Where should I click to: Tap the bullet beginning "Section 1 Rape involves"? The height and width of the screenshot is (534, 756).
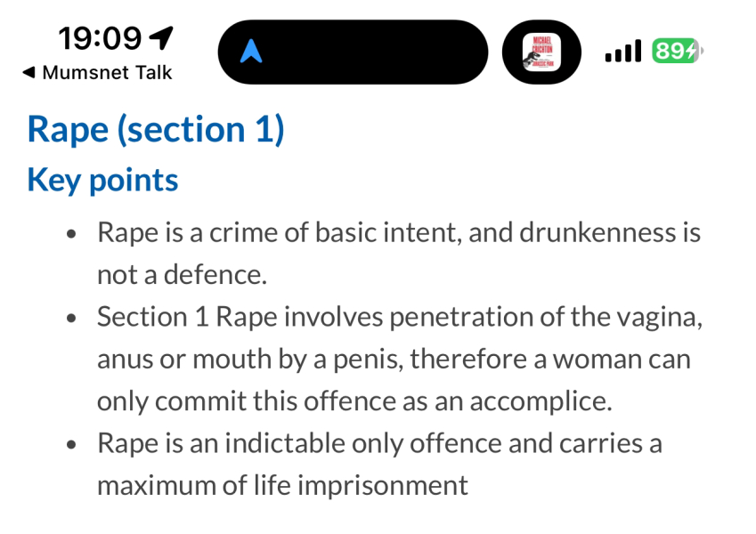(x=399, y=317)
